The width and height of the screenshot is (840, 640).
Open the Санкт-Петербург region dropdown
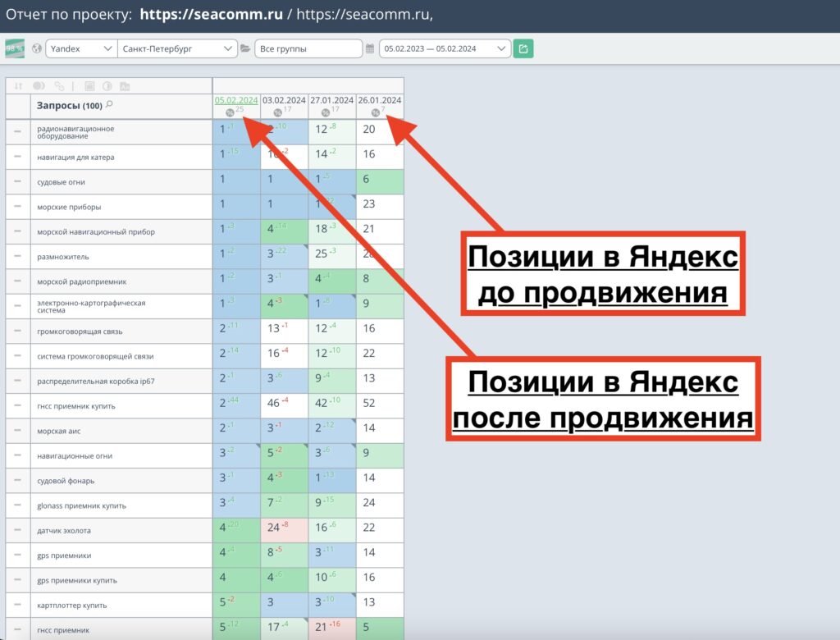point(177,48)
